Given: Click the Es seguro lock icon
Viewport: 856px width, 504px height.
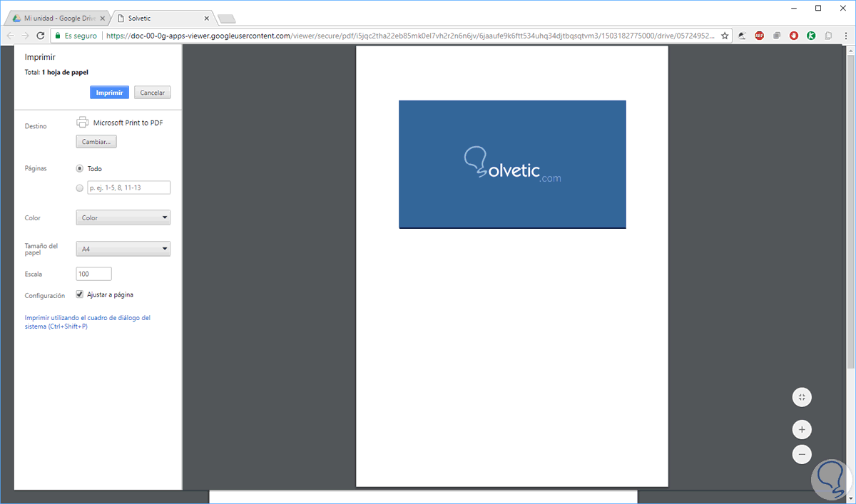Looking at the screenshot, I should coord(58,35).
